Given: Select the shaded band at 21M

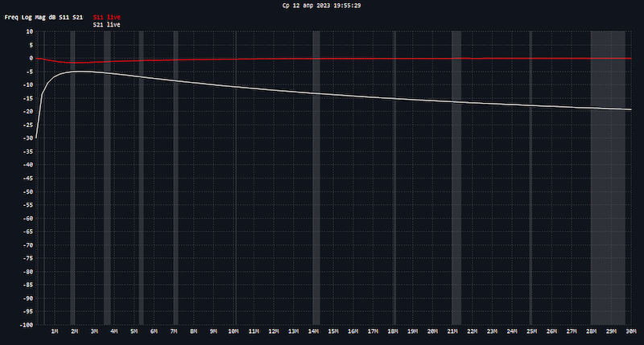Looking at the screenshot, I should click(456, 177).
